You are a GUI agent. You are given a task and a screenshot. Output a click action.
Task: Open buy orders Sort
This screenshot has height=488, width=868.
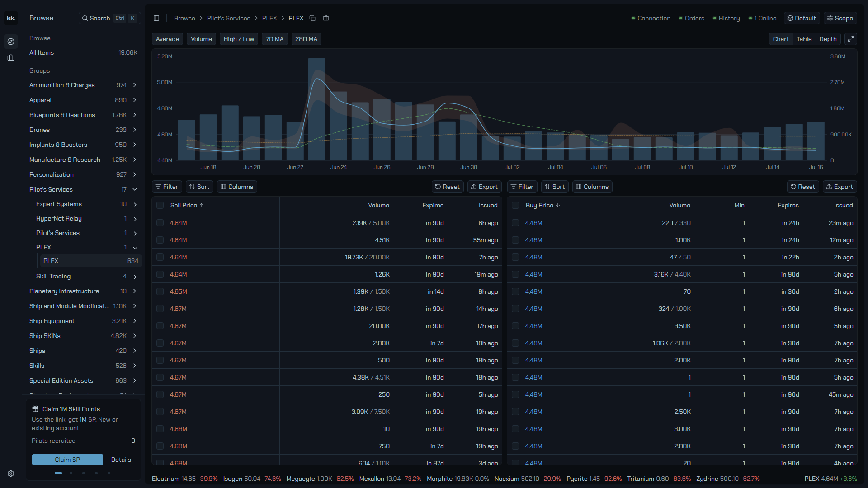point(555,187)
